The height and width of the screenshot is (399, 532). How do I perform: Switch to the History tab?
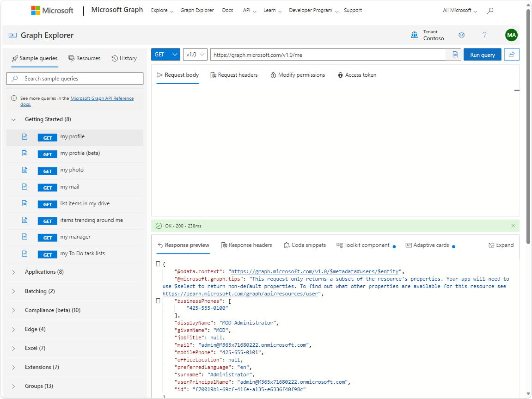(124, 58)
